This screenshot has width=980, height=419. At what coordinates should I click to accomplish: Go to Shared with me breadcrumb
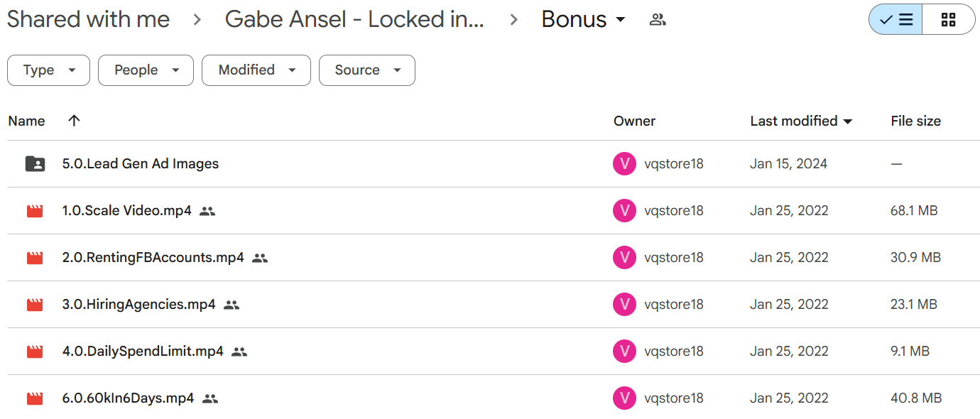pyautogui.click(x=89, y=19)
